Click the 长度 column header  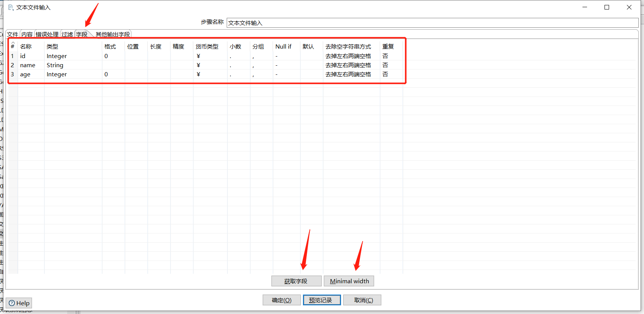(x=159, y=46)
